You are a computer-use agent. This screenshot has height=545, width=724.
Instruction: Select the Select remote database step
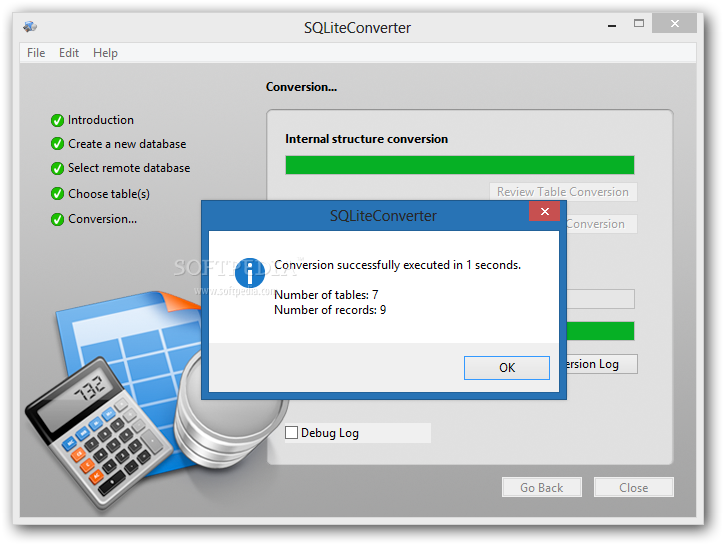coord(129,168)
